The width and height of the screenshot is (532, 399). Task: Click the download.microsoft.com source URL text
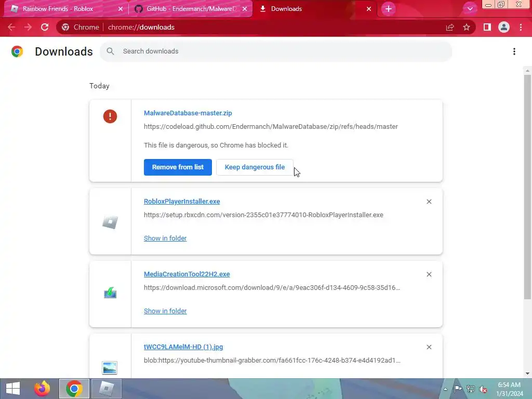click(x=272, y=288)
